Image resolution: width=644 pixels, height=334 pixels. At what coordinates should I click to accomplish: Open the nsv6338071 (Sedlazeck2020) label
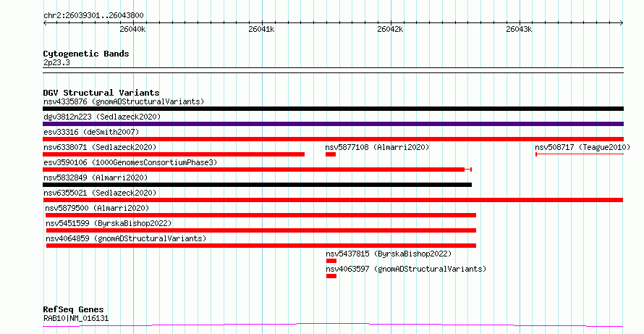point(100,147)
